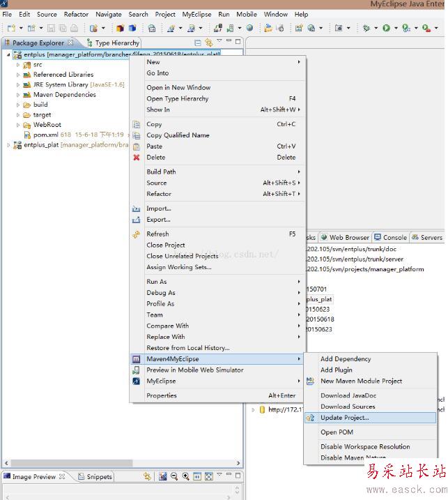The height and width of the screenshot is (500, 448).
Task: Switch to Type Hierarchy tab
Action: [x=113, y=43]
